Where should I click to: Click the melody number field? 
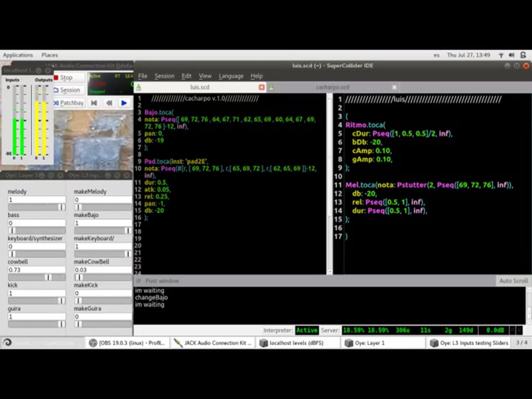(37, 200)
